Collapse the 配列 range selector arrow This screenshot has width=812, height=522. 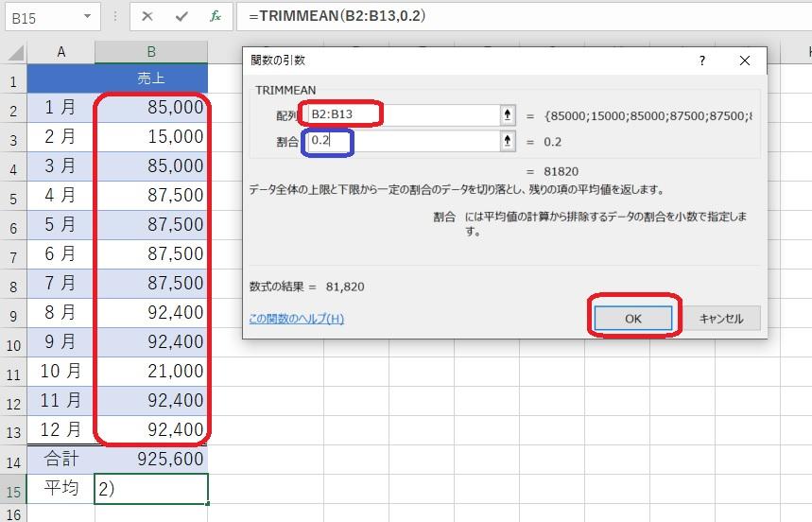pos(508,114)
